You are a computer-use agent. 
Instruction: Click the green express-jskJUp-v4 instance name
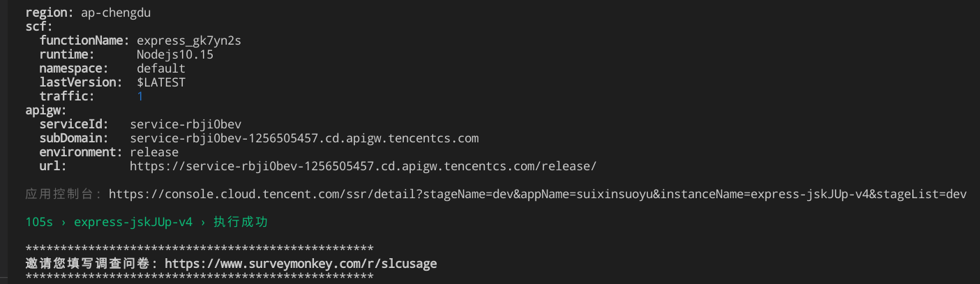[x=133, y=222]
